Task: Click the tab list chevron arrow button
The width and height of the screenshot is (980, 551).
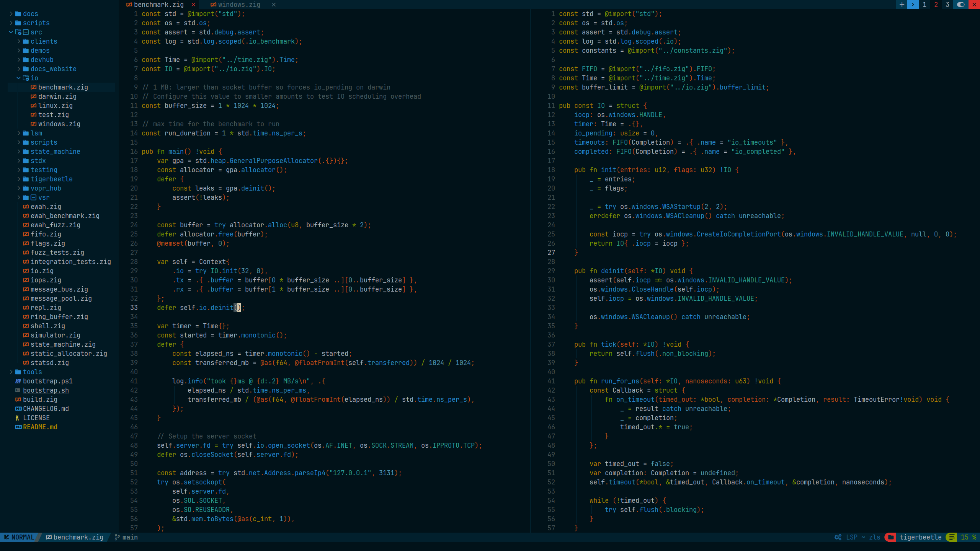Action: tap(913, 5)
